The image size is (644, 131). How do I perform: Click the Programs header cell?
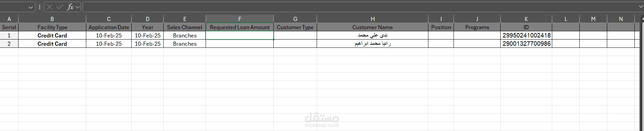477,27
